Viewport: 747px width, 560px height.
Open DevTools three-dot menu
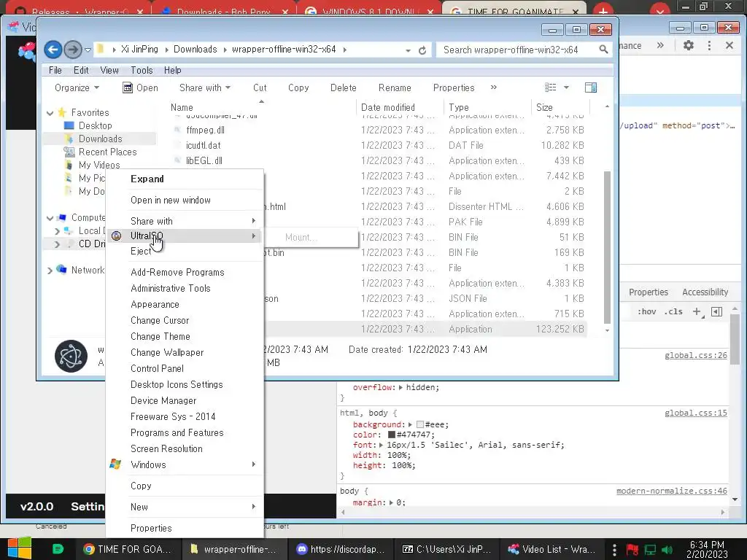[709, 46]
